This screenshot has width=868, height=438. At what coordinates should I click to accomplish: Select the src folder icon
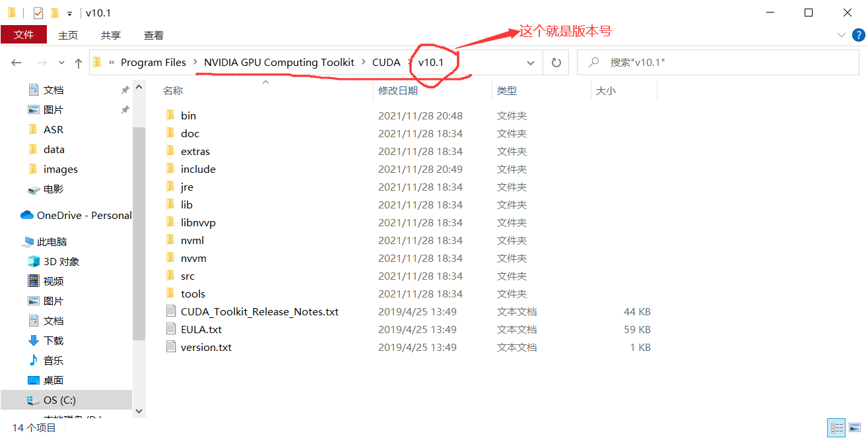point(170,276)
